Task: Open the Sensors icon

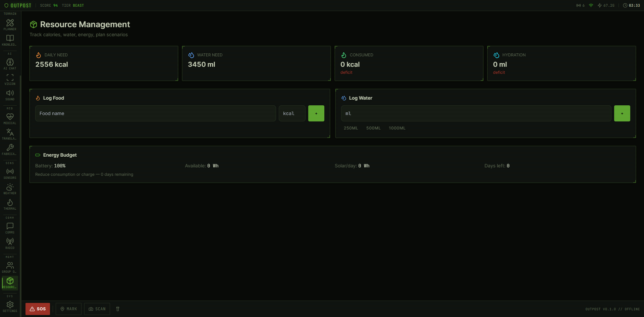Action: point(10,173)
